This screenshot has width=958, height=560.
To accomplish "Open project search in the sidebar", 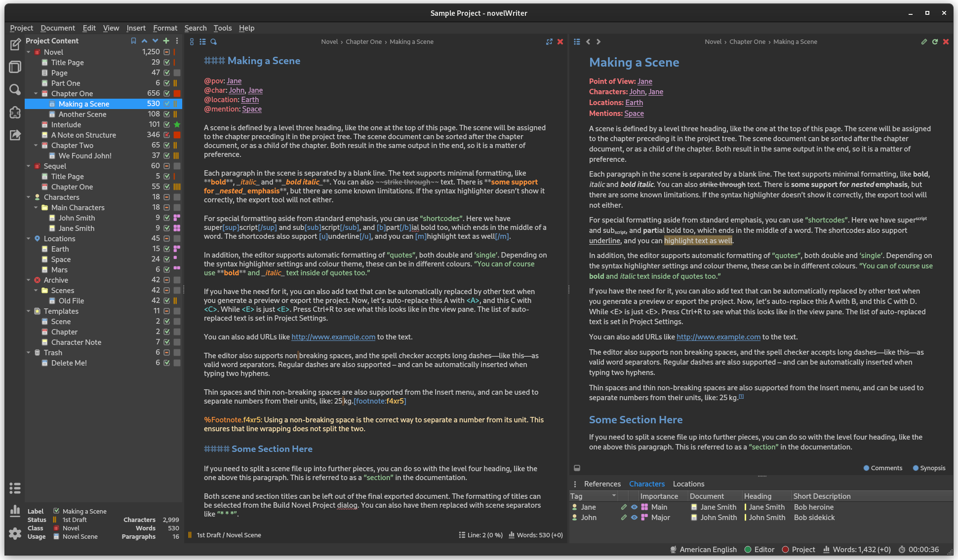I will 15,89.
